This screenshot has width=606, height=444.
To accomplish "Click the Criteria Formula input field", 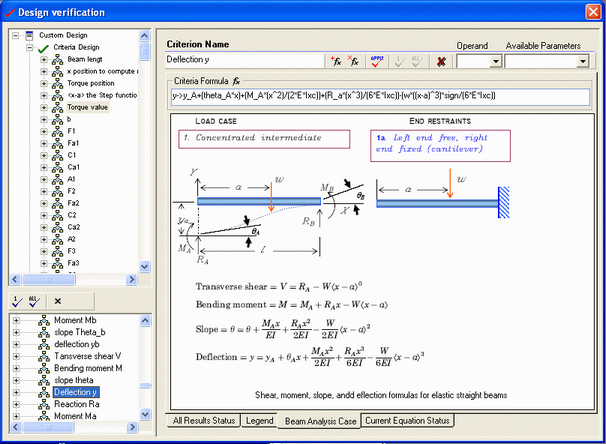I will 380,96.
